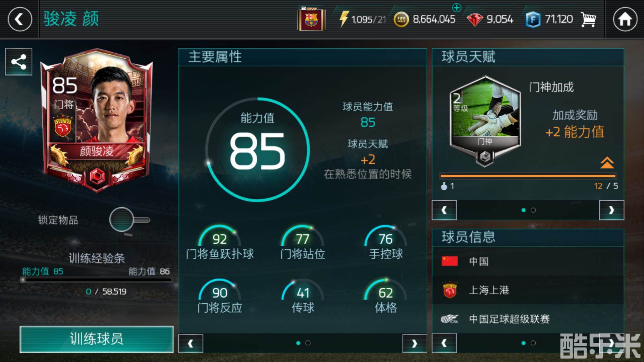Tap the red gem currency icon
Screen dimensions: 644x362
coord(475,19)
